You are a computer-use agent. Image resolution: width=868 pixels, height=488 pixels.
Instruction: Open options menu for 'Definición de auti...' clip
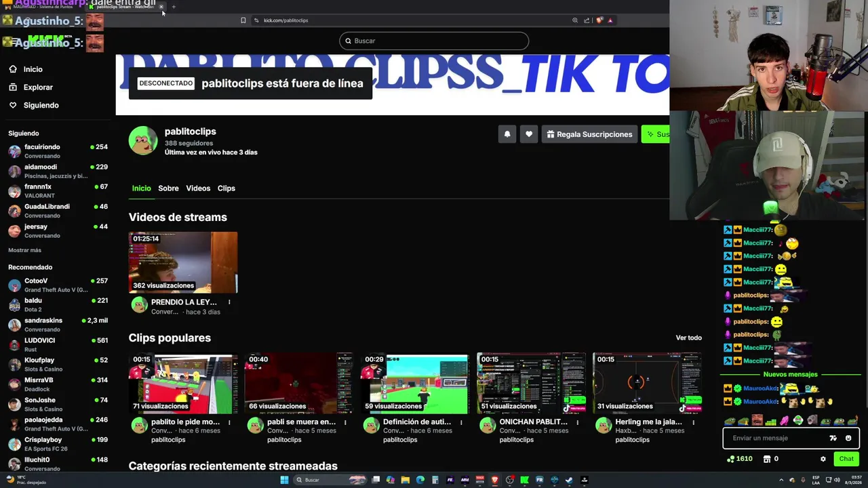tap(461, 422)
